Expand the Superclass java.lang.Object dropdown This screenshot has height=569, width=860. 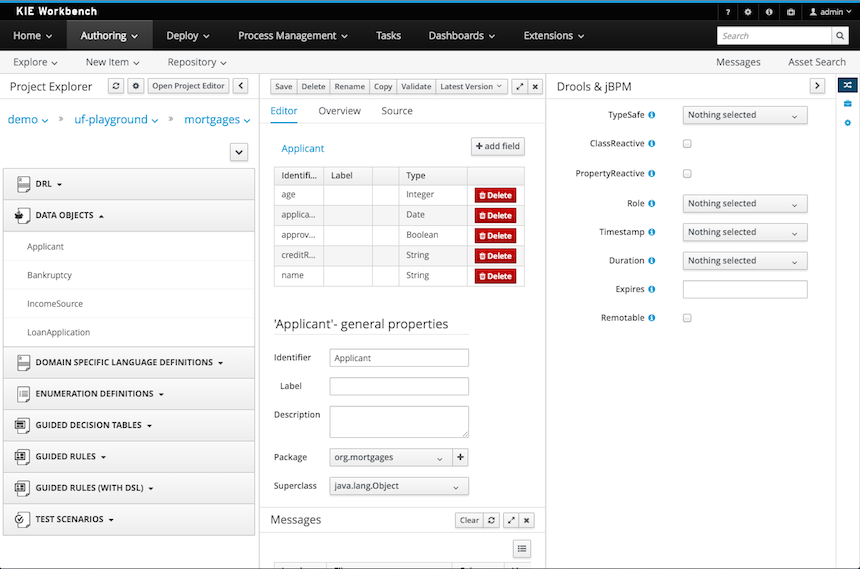point(399,487)
